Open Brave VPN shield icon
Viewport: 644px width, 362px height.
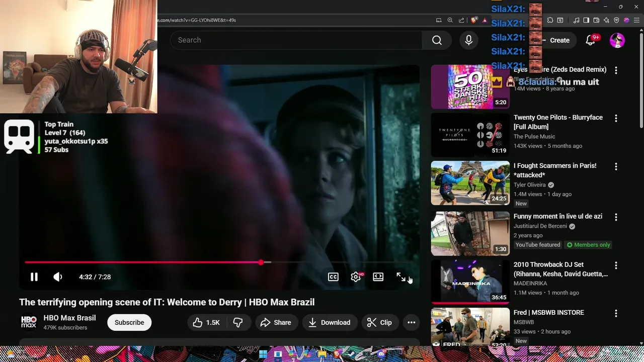[x=616, y=20]
